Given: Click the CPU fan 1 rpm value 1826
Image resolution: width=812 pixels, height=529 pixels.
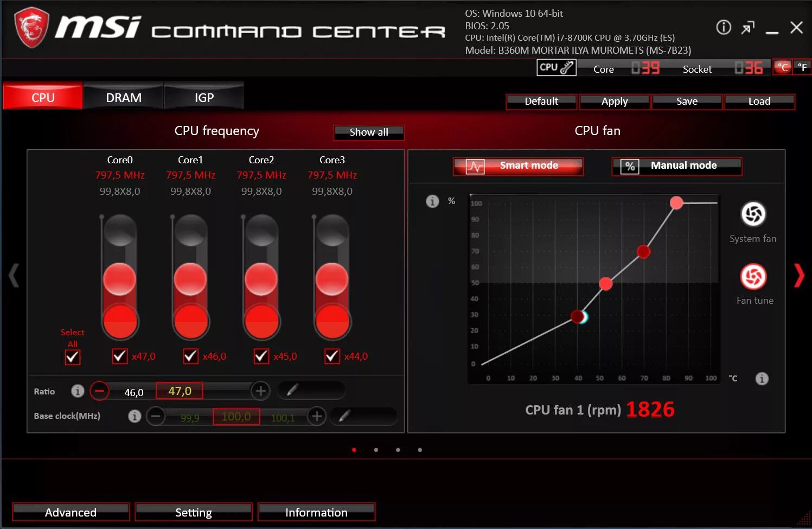Looking at the screenshot, I should point(650,410).
